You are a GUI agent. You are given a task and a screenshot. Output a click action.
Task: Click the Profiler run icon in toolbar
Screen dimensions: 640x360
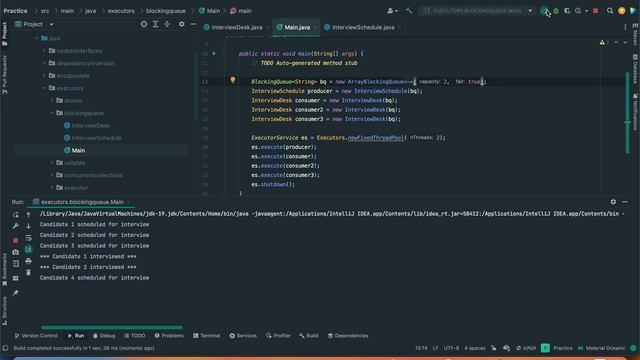(x=578, y=11)
